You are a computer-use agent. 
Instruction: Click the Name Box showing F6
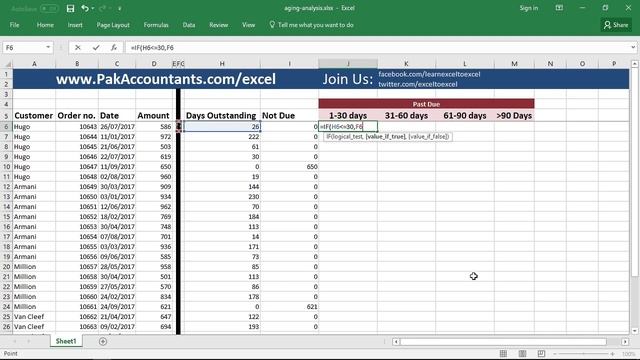[23, 48]
